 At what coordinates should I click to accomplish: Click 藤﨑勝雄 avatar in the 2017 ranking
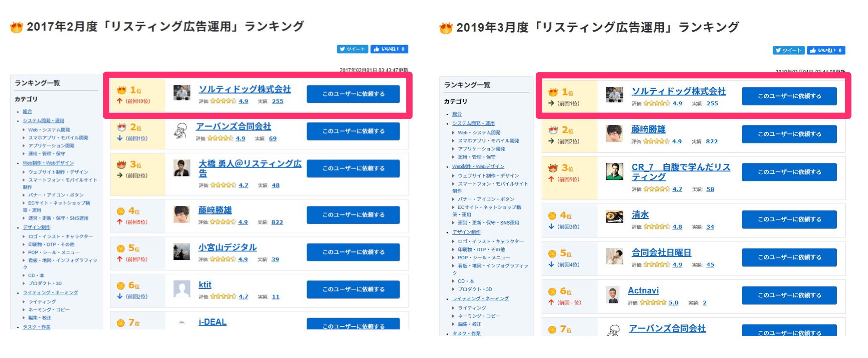pos(182,214)
